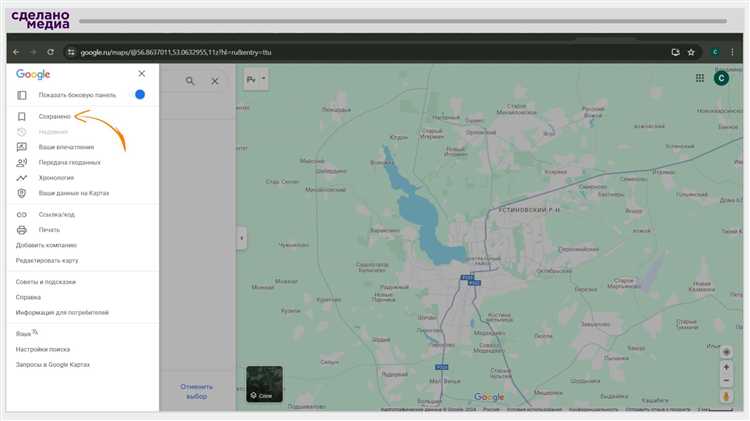This screenshot has height=421, width=750.
Task: Click the location sharing people icon
Action: 22,162
